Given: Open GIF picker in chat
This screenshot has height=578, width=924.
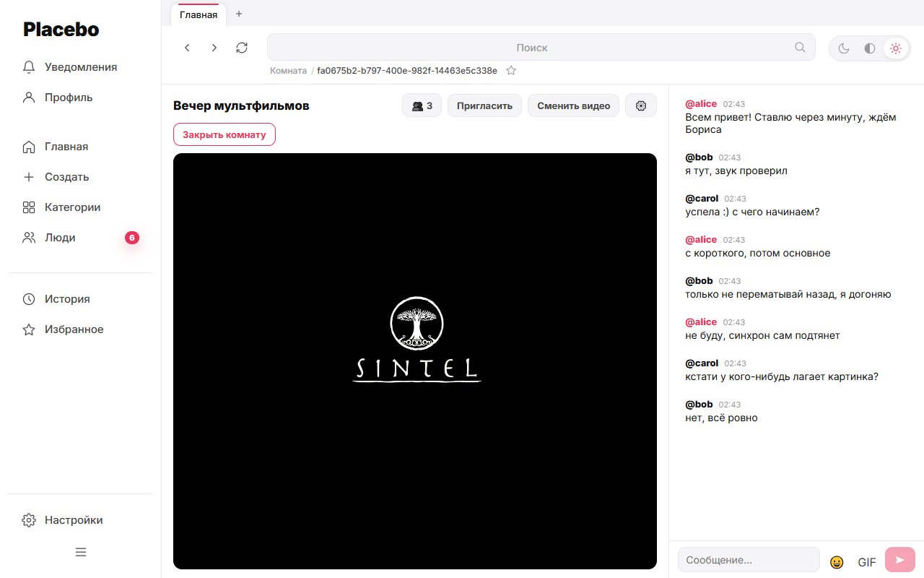Looking at the screenshot, I should [x=867, y=562].
